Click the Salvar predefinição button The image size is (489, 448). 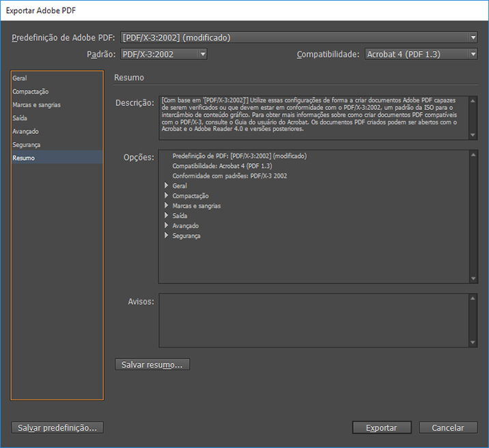57,428
